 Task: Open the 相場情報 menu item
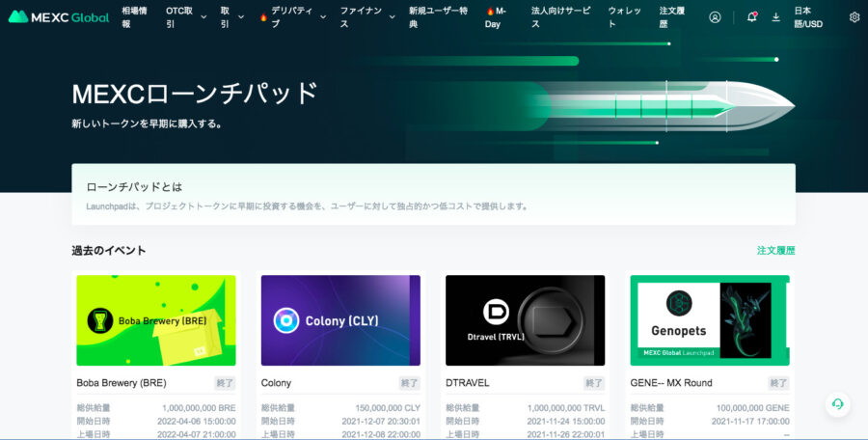tap(134, 17)
